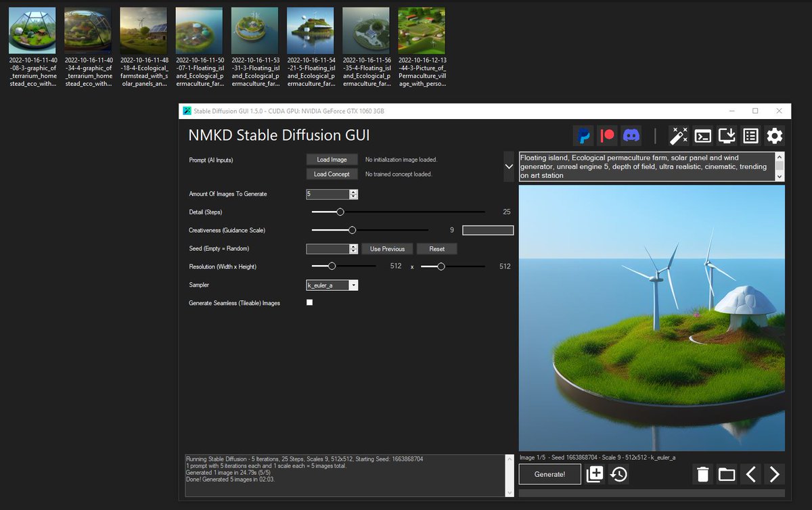Image resolution: width=812 pixels, height=510 pixels.
Task: Click the resolution height slider handle
Action: (x=441, y=266)
